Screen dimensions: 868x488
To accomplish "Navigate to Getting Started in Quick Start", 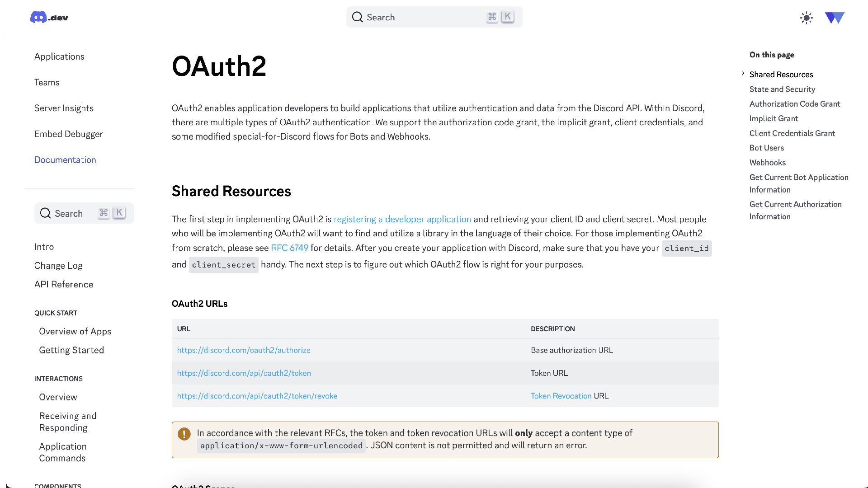I will pos(71,350).
